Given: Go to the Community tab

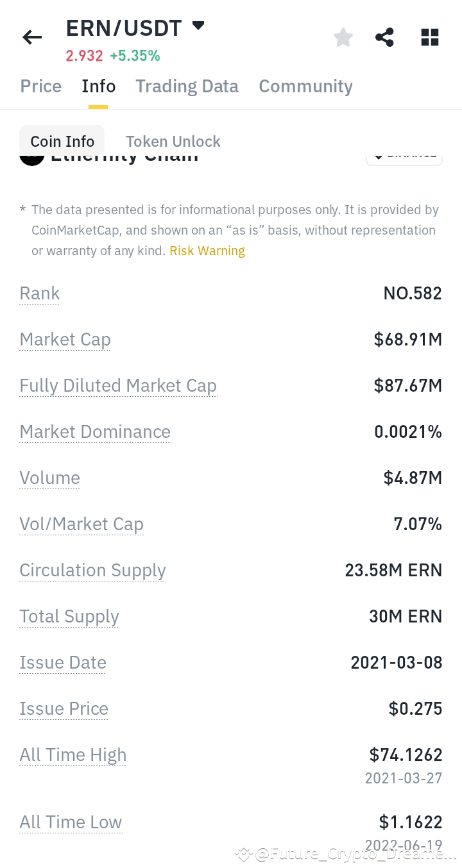Looking at the screenshot, I should (x=305, y=87).
